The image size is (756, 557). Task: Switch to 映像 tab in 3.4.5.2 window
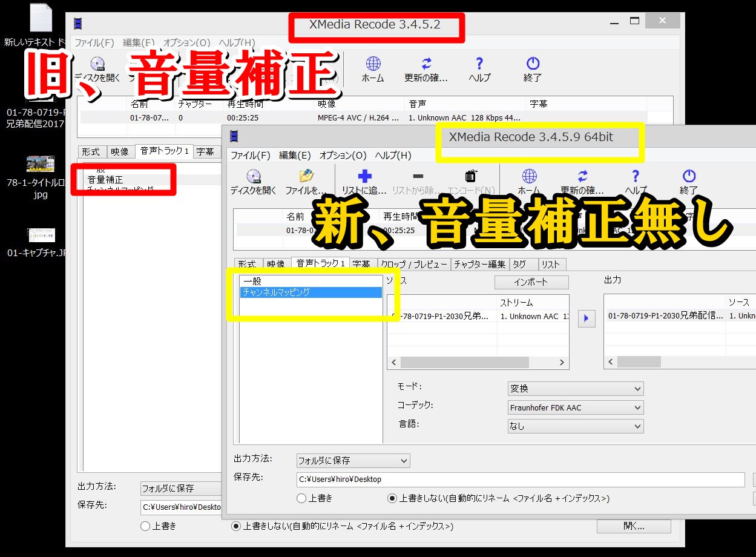(x=120, y=152)
